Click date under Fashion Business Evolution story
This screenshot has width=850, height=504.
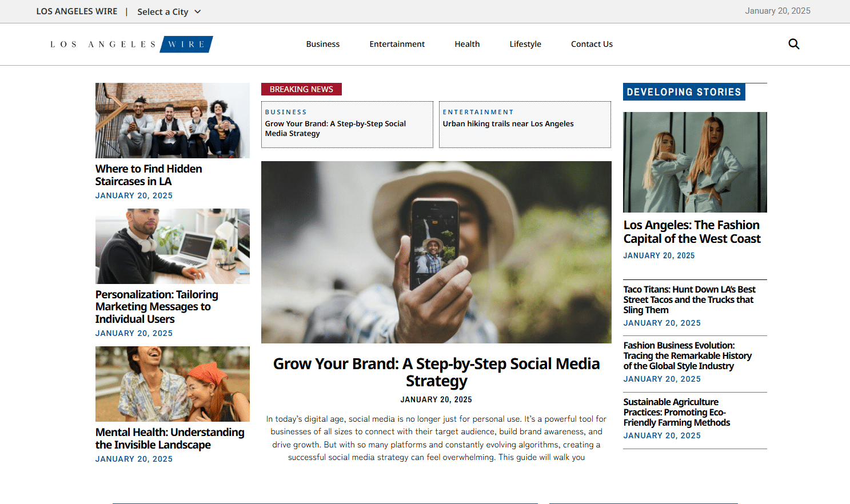(662, 379)
